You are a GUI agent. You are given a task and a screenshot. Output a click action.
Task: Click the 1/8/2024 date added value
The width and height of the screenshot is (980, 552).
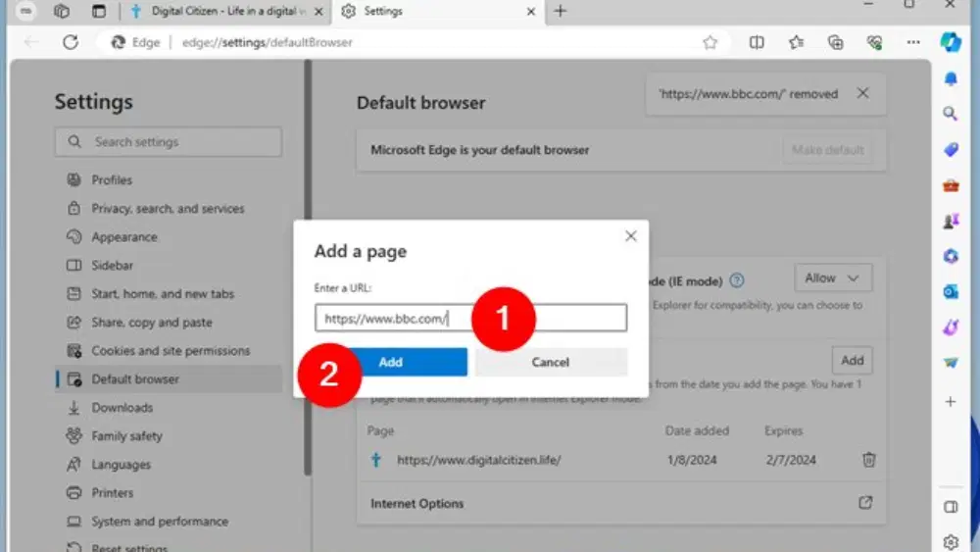(691, 460)
